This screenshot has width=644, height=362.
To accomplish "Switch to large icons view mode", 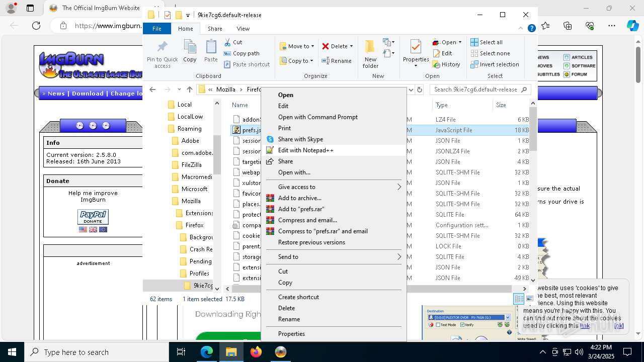I will [529, 299].
